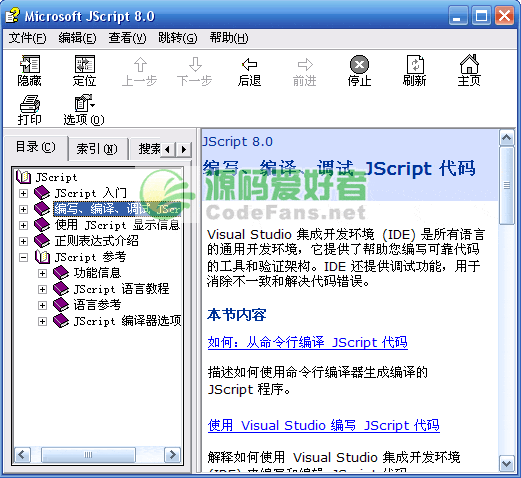Click content pane scroll down arrow
Screen dimensions: 521x478
pyautogui.click(x=507, y=464)
